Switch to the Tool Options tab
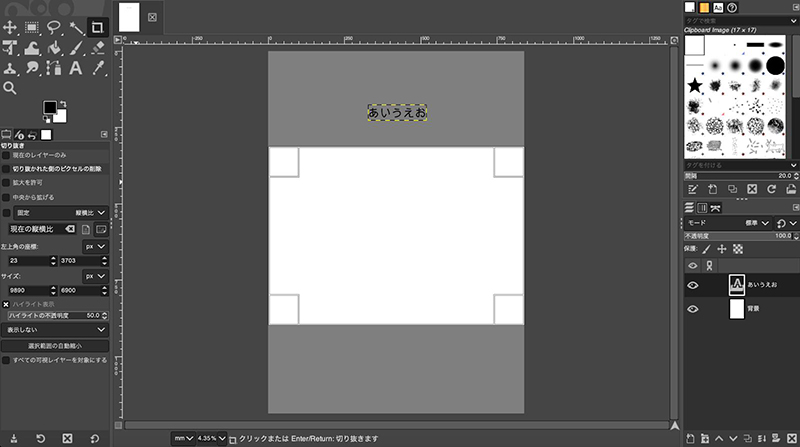 (x=6, y=135)
